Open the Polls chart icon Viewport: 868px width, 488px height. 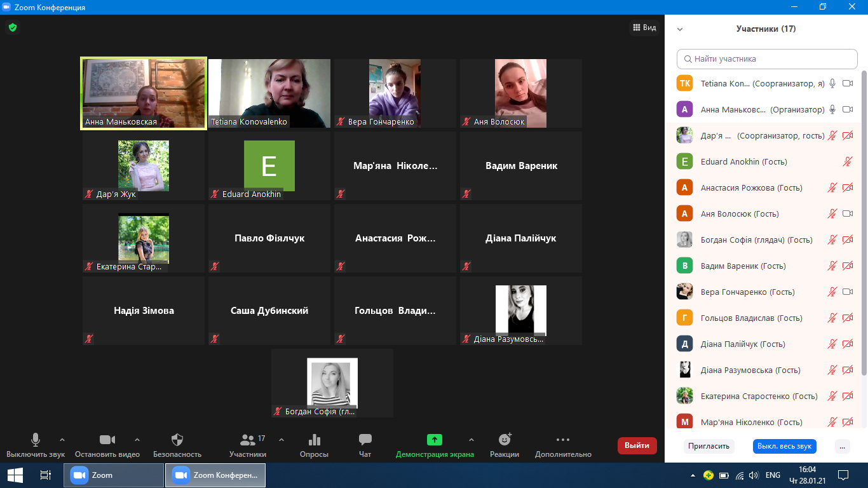point(314,440)
